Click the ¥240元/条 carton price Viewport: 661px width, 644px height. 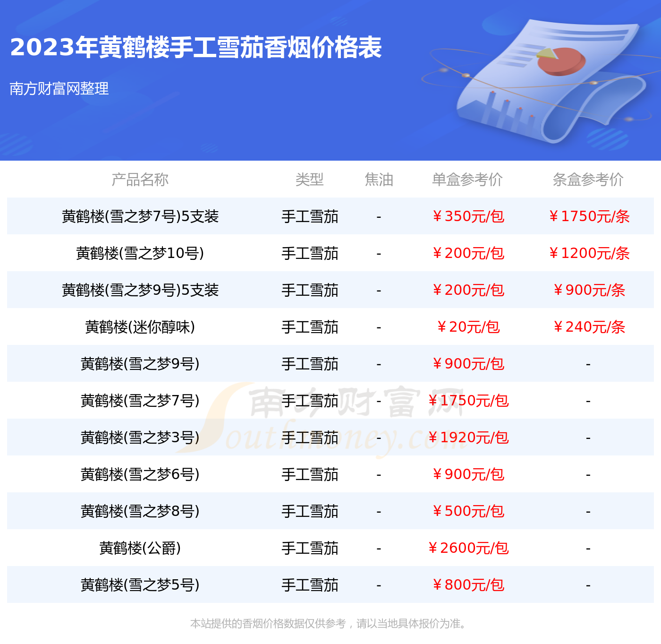pos(589,327)
